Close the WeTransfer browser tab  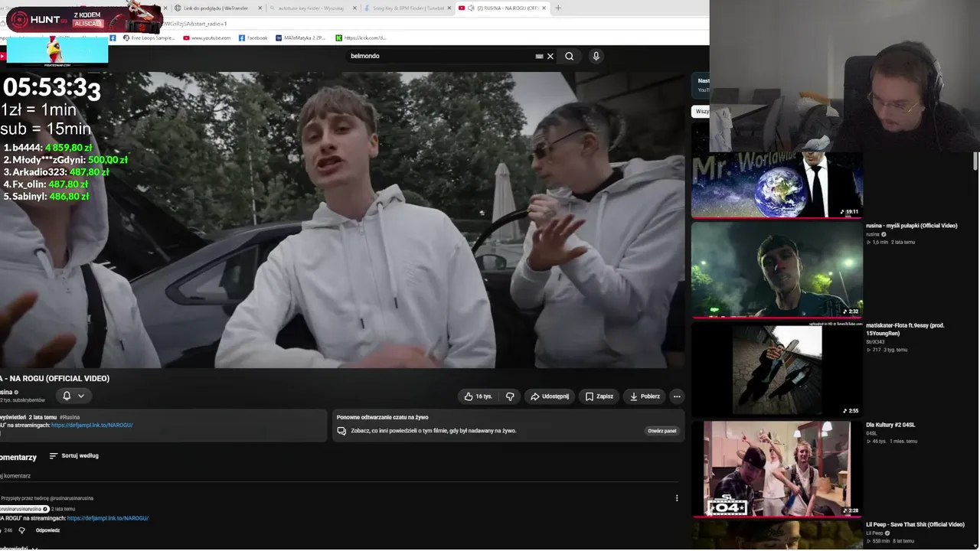pyautogui.click(x=260, y=8)
